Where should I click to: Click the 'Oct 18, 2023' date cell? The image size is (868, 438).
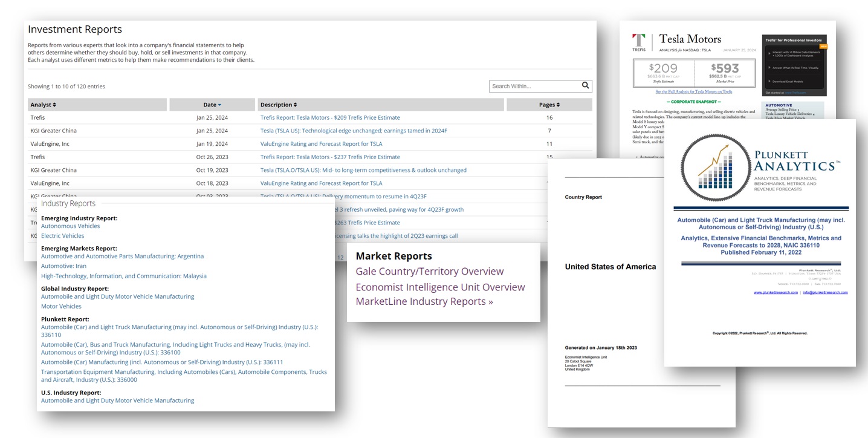click(x=212, y=183)
